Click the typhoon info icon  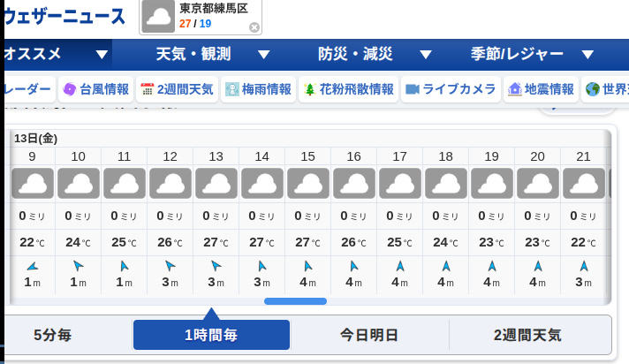[x=70, y=89]
